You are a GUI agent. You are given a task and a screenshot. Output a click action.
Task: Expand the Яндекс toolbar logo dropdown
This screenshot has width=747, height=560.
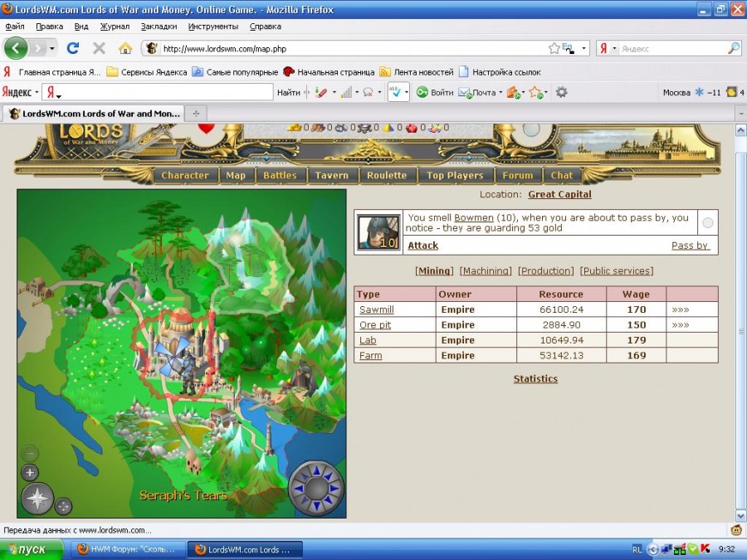pyautogui.click(x=37, y=92)
